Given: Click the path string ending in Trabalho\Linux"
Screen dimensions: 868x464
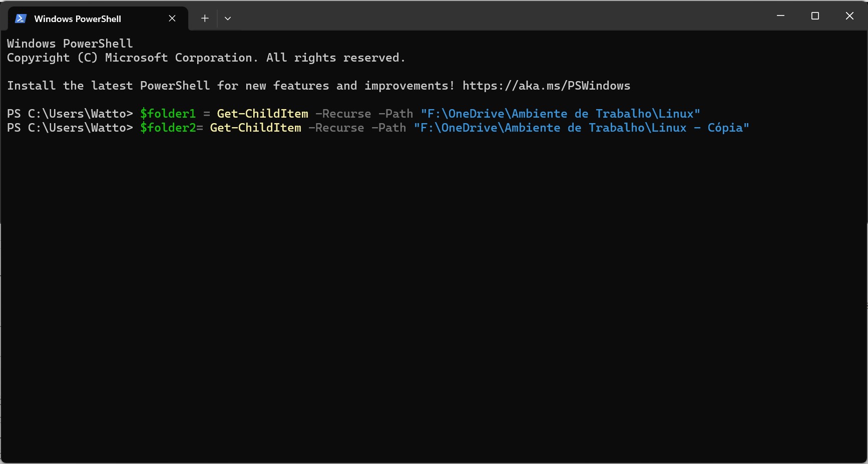Looking at the screenshot, I should [560, 114].
